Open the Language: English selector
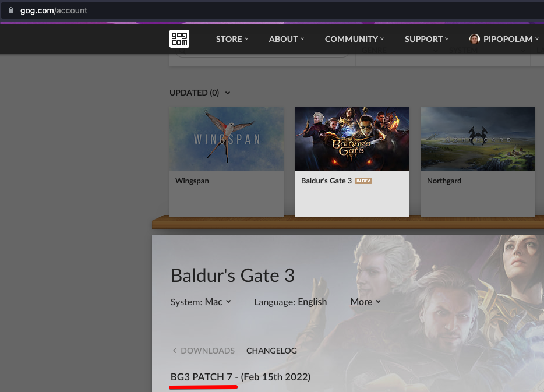This screenshot has height=392, width=544. point(291,302)
